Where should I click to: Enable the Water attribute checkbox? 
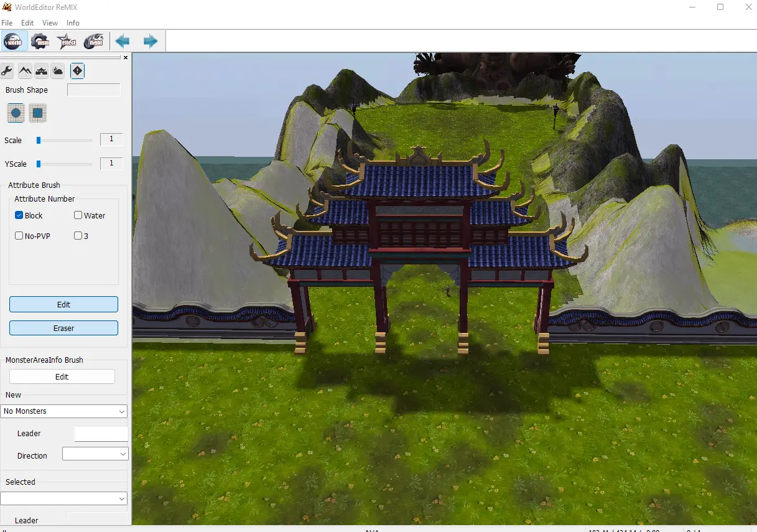78,215
